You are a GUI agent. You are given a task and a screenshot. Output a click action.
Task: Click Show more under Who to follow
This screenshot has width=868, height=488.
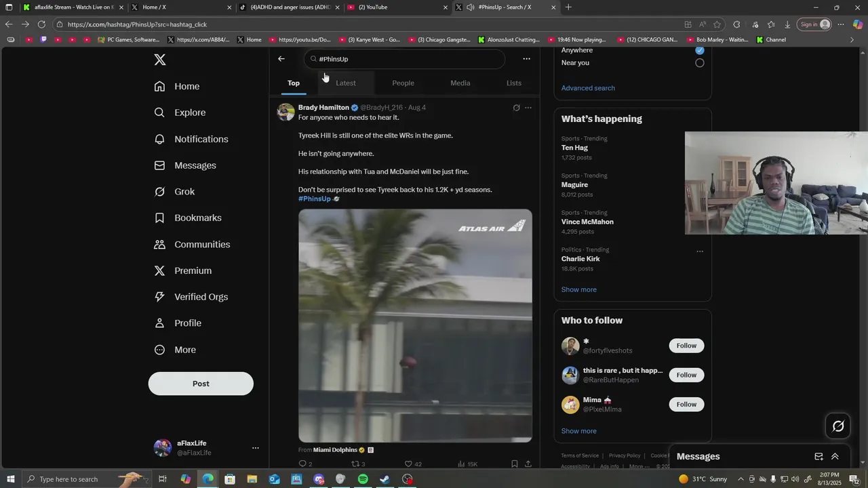[579, 431]
